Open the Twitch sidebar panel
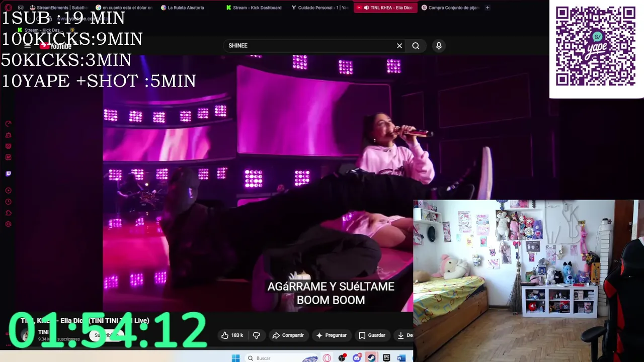This screenshot has width=644, height=362. pos(8,174)
